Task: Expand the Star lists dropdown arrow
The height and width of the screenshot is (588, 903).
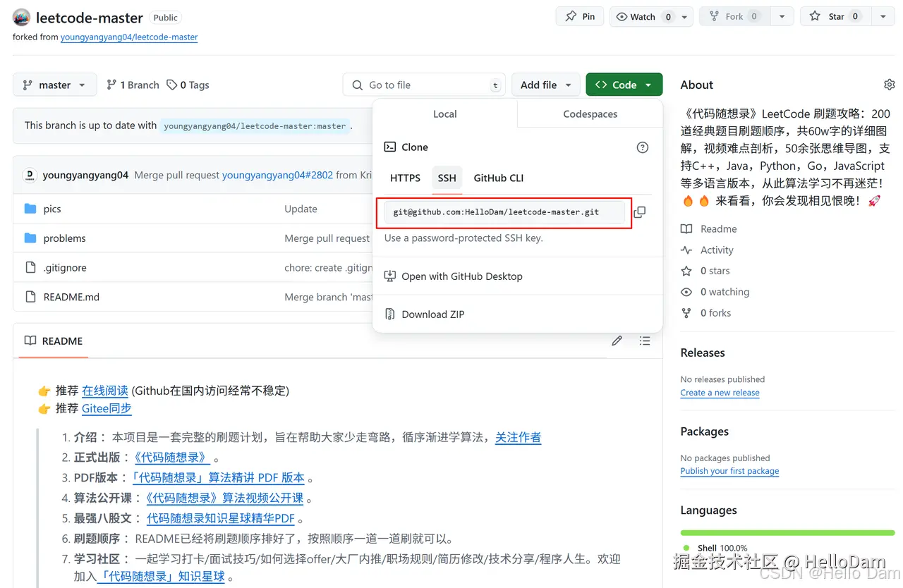Action: 883,17
